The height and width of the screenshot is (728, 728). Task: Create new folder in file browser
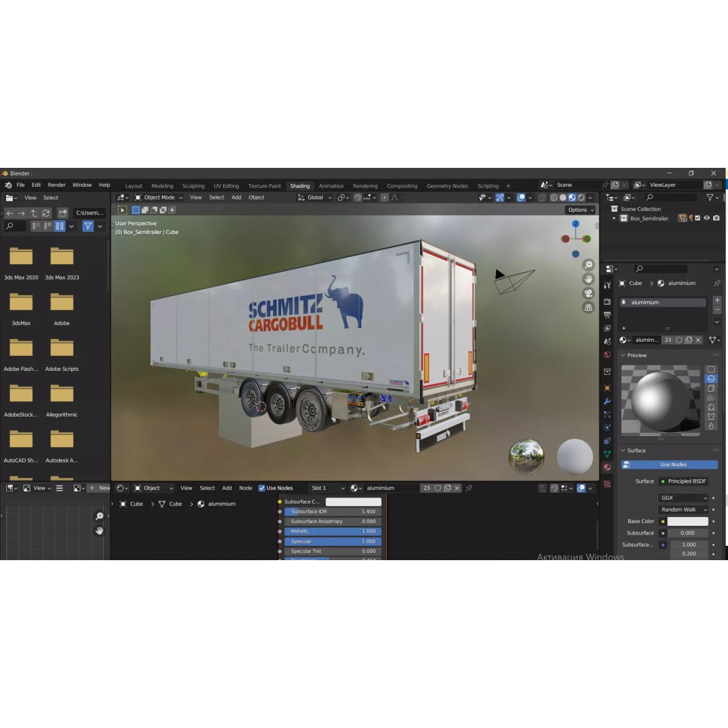pyautogui.click(x=62, y=213)
